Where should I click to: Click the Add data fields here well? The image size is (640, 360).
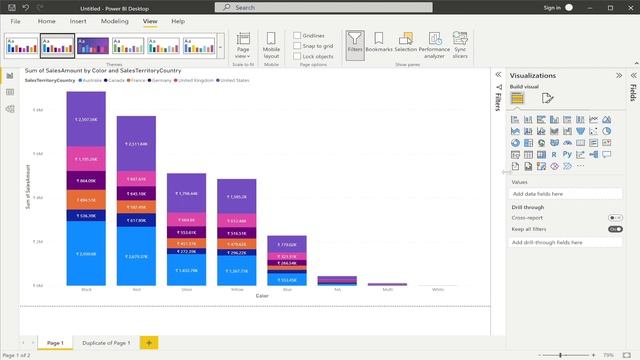pos(566,194)
